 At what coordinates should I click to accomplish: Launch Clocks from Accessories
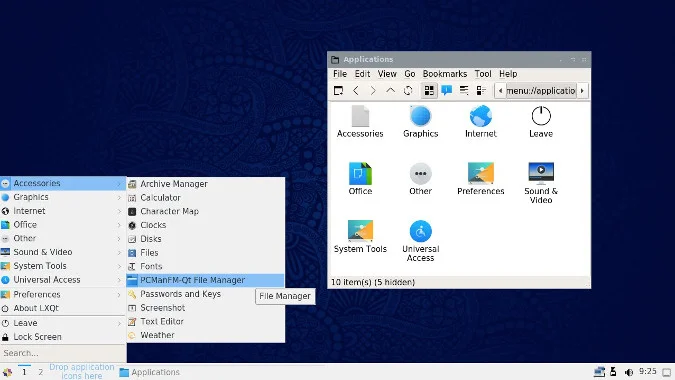point(205,225)
